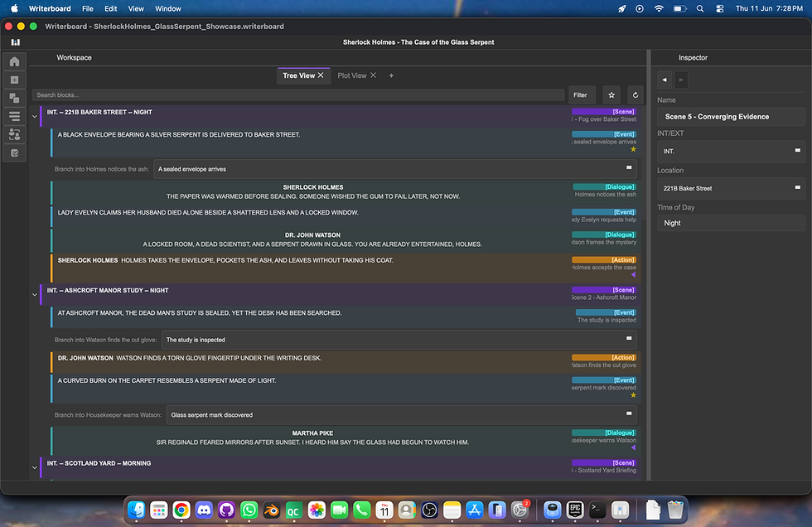Open branch dropdown 'Glass serpent mark discovered'
Screen dimensions: 812x527
coord(401,414)
